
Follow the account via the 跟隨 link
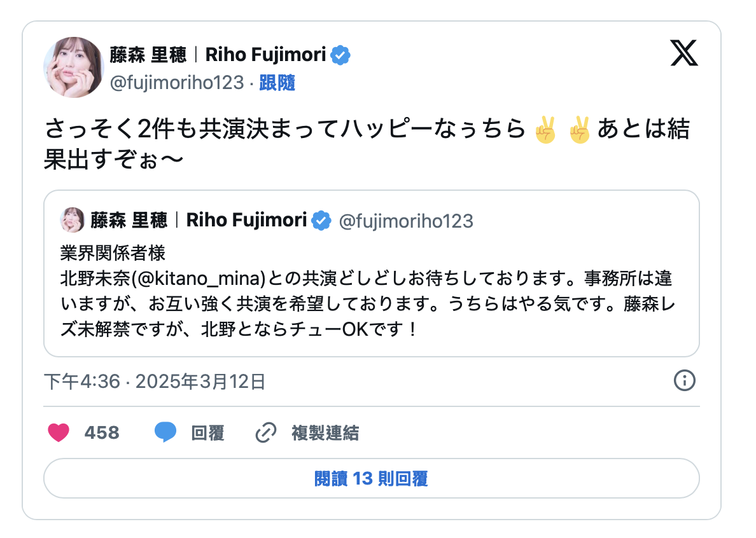click(277, 83)
